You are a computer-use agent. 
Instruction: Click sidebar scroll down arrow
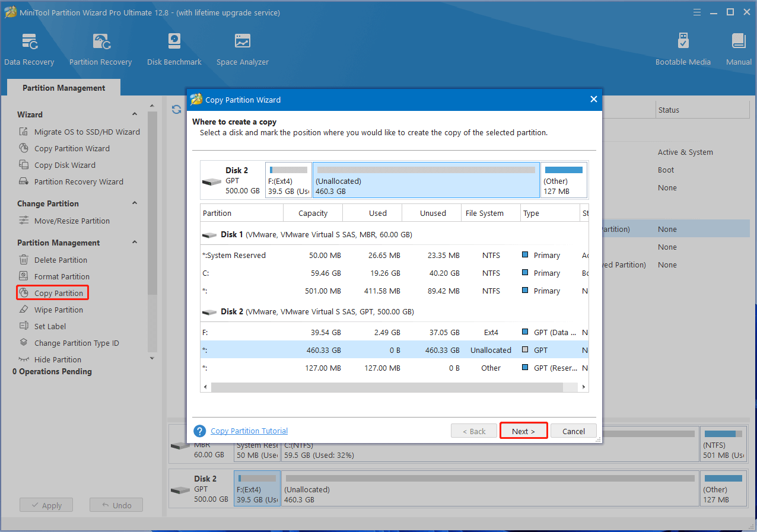(x=152, y=358)
